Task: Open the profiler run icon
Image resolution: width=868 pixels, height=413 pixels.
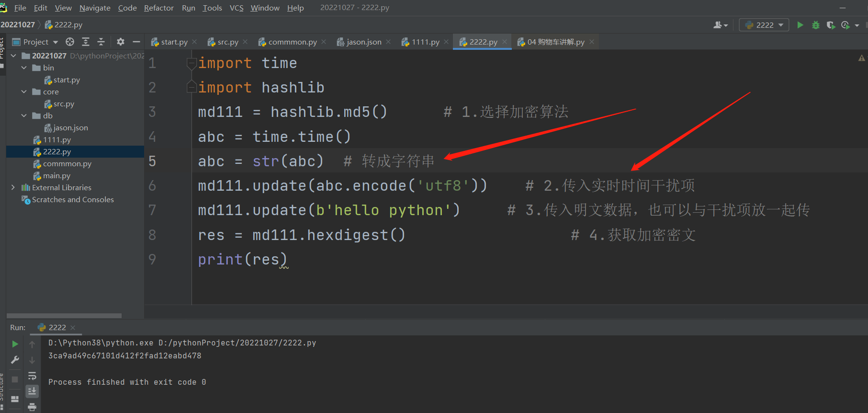Action: click(x=845, y=25)
